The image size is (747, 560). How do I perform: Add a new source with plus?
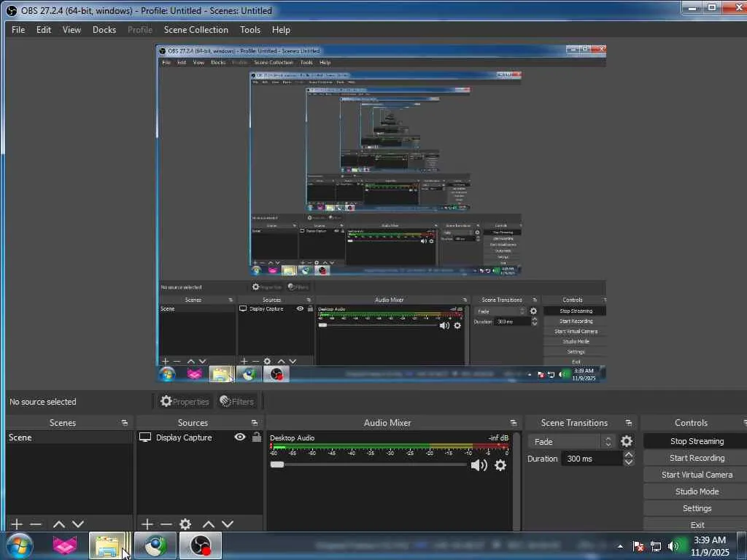pyautogui.click(x=147, y=524)
